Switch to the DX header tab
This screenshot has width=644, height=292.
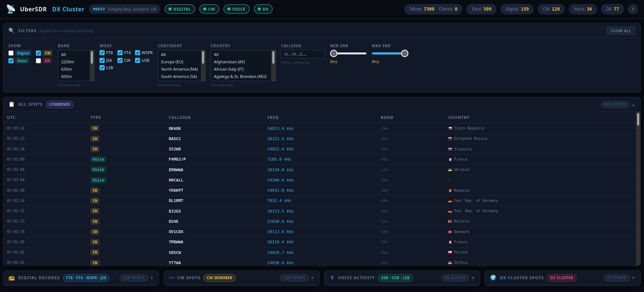pyautogui.click(x=263, y=9)
